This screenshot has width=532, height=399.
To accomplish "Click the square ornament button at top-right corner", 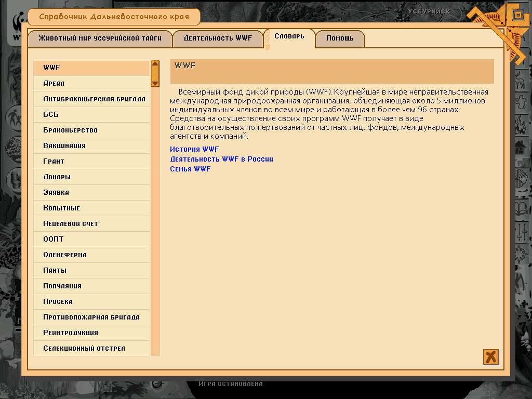I will pyautogui.click(x=518, y=15).
